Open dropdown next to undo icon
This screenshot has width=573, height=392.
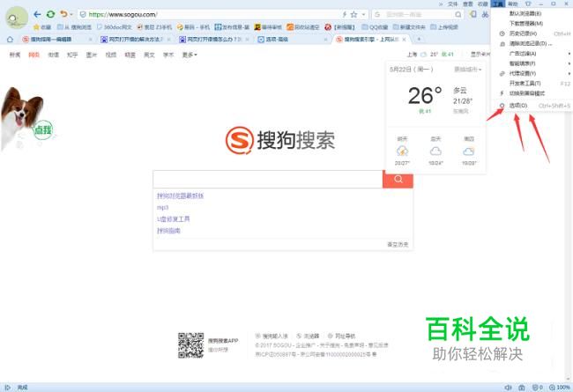71,15
